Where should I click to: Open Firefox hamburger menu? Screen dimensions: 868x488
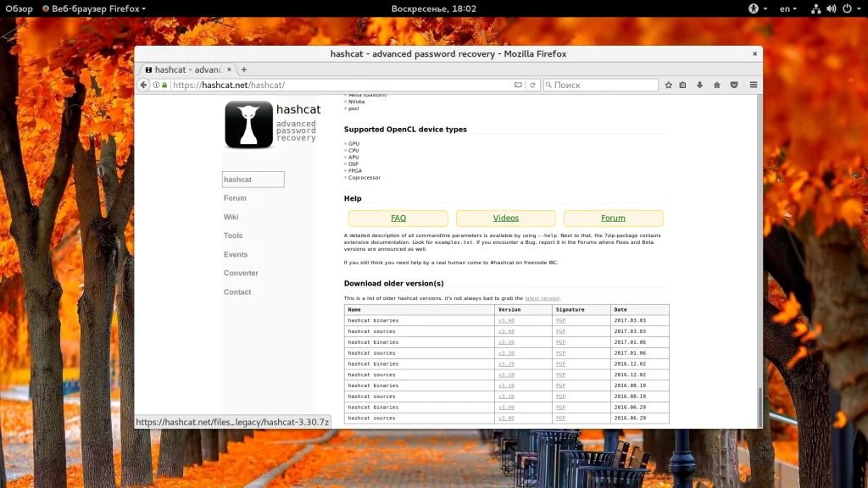point(754,85)
